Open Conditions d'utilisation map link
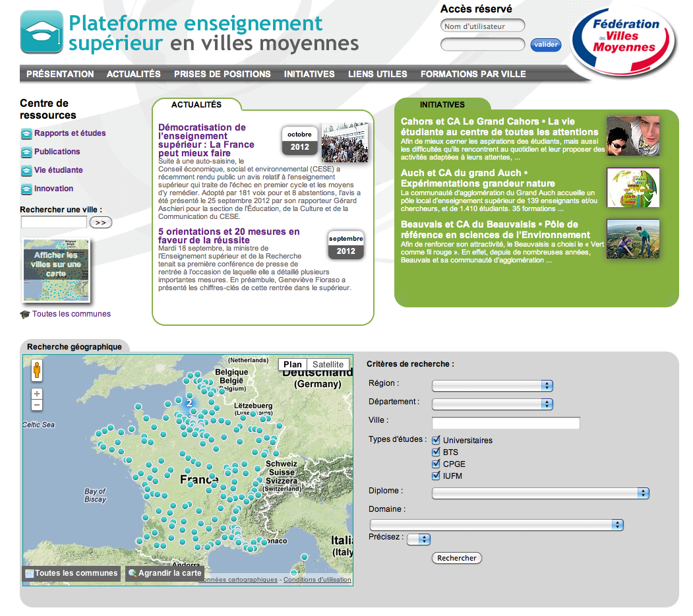Image resolution: width=693 pixels, height=616 pixels. (x=317, y=580)
